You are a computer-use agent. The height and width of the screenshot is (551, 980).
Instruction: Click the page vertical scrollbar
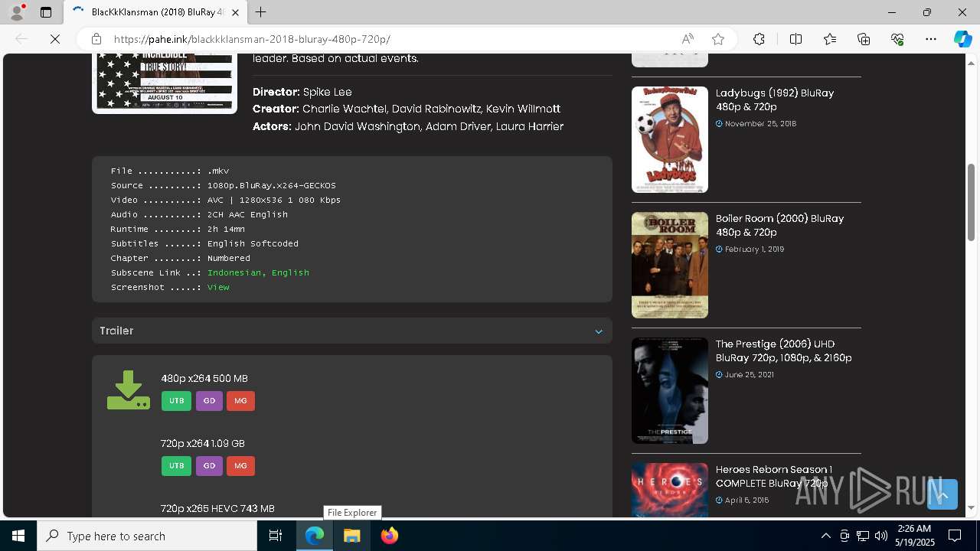972,203
